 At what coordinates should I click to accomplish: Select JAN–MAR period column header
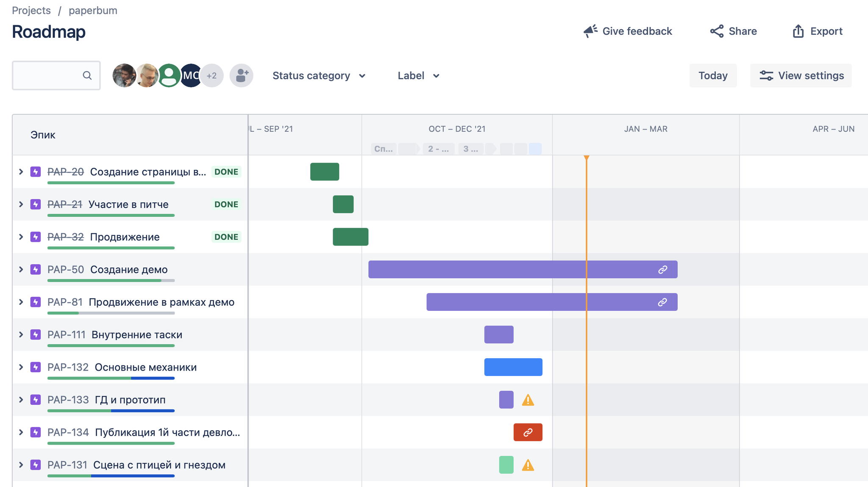pyautogui.click(x=645, y=129)
